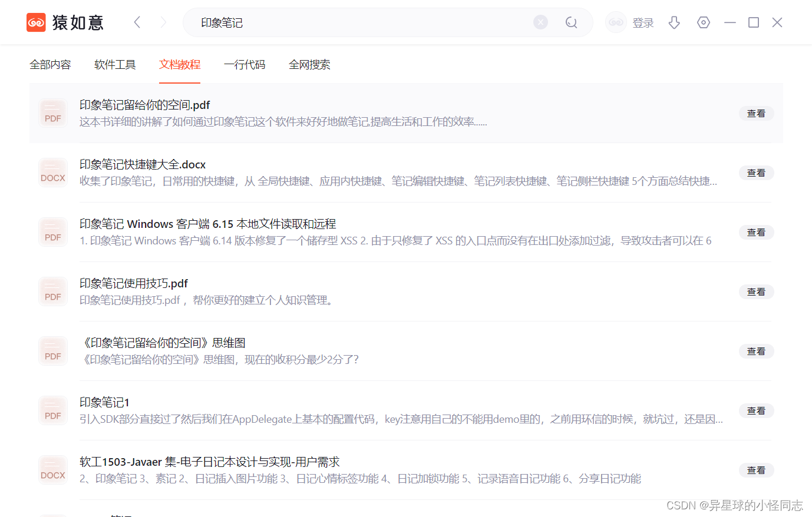
Task: Click the 猿如意 app logo icon
Action: click(36, 22)
